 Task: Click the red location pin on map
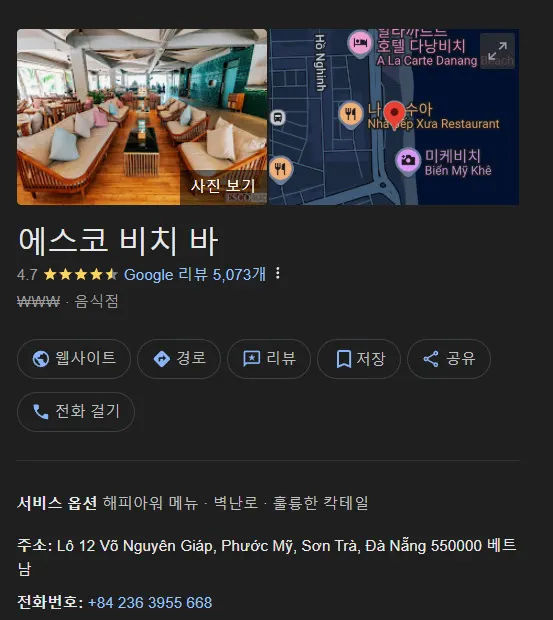(394, 115)
